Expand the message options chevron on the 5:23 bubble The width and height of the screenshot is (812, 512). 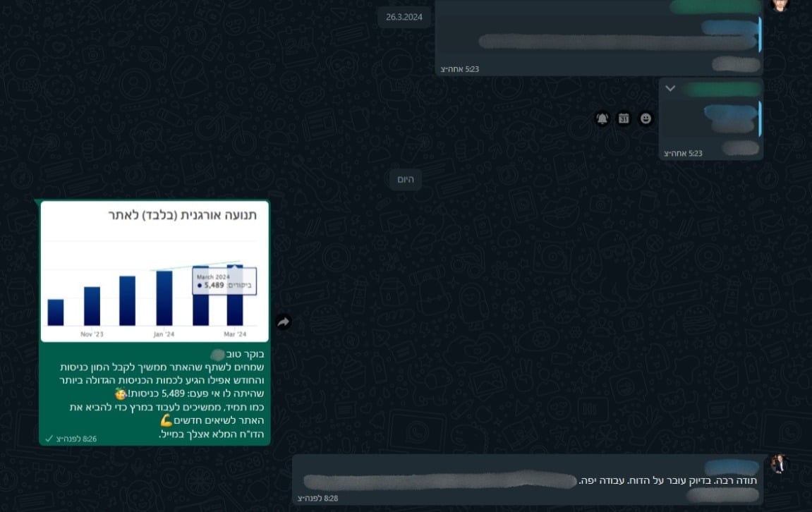670,89
